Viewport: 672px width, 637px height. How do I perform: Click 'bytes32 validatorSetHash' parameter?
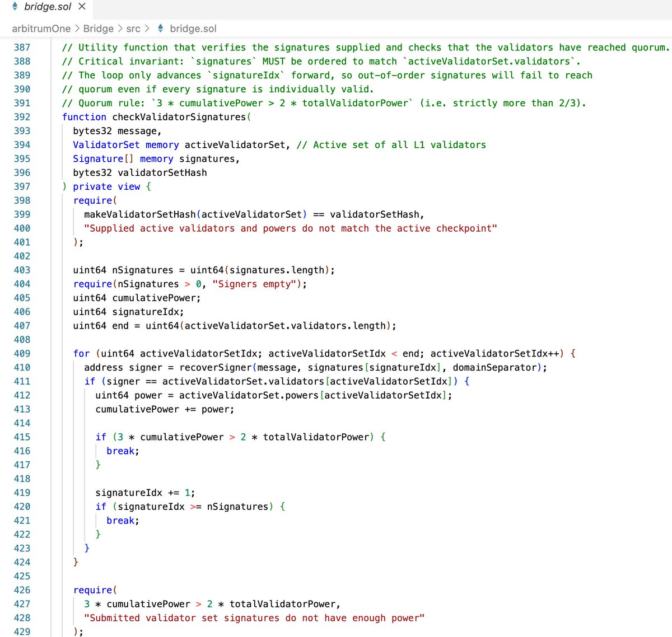point(140,173)
